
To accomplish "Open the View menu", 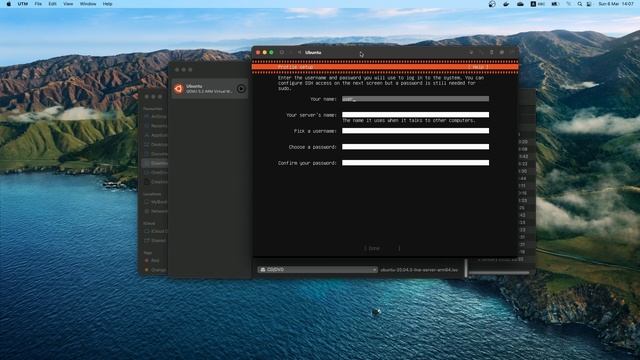I will click(68, 4).
